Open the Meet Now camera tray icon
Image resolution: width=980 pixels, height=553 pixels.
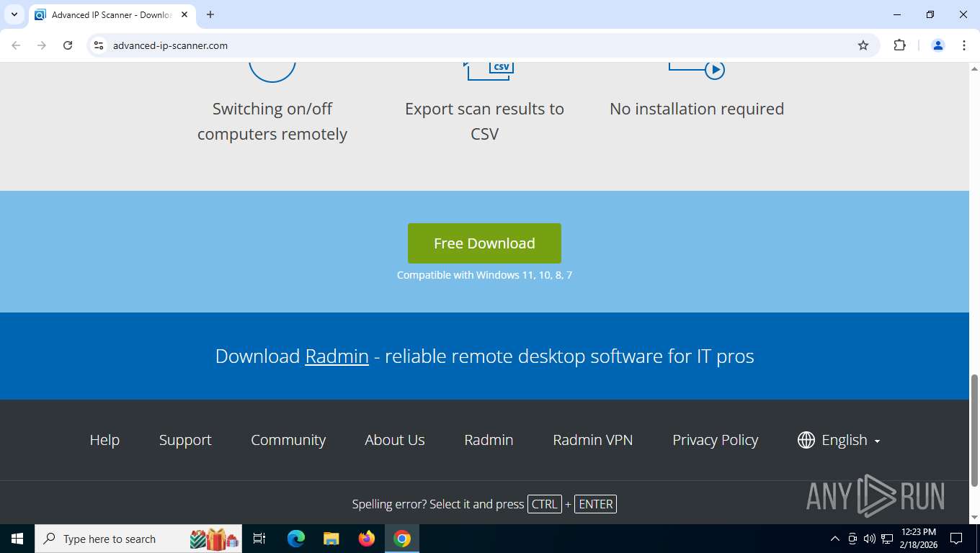pyautogui.click(x=852, y=539)
